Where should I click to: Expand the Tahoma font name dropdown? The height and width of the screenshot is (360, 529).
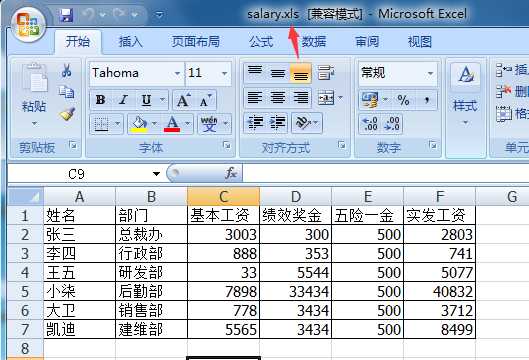[x=177, y=73]
